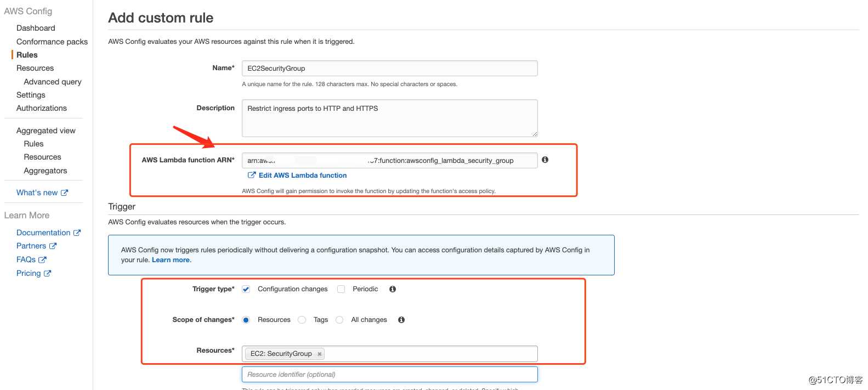Select the Tags scope radio button
868x390 pixels.
302,320
